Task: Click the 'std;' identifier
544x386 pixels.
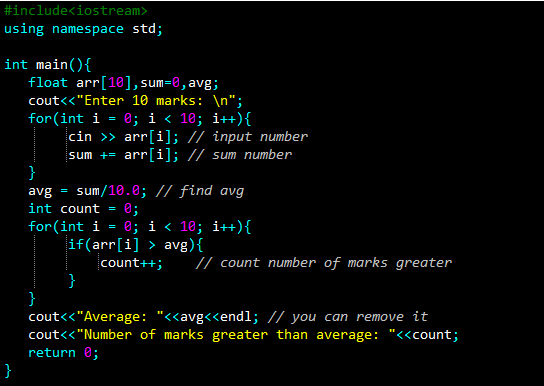Action: tap(147, 29)
